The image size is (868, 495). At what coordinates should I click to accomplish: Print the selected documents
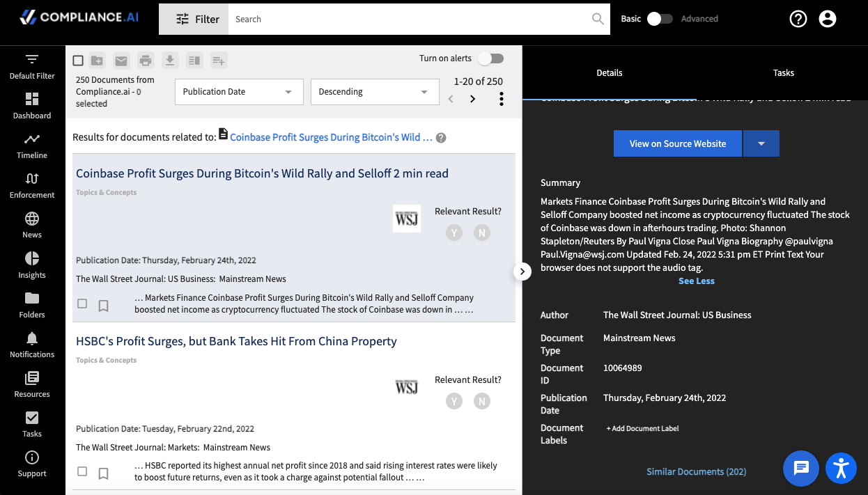point(146,61)
